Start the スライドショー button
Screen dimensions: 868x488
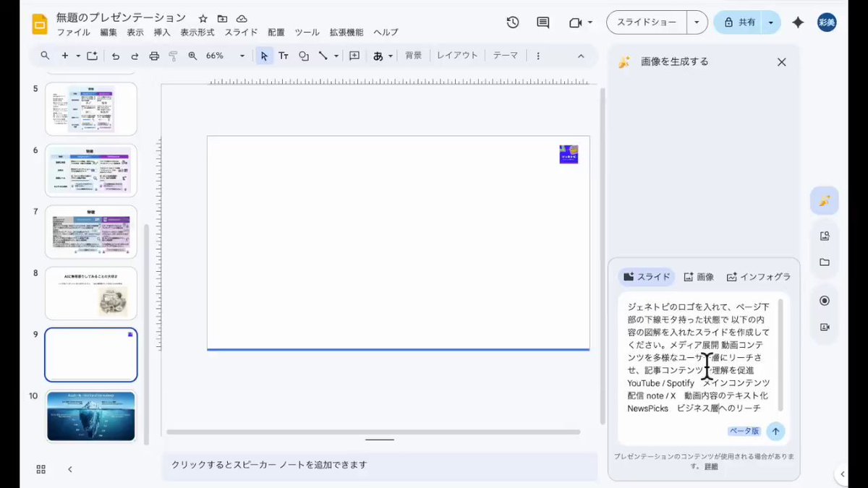click(646, 22)
